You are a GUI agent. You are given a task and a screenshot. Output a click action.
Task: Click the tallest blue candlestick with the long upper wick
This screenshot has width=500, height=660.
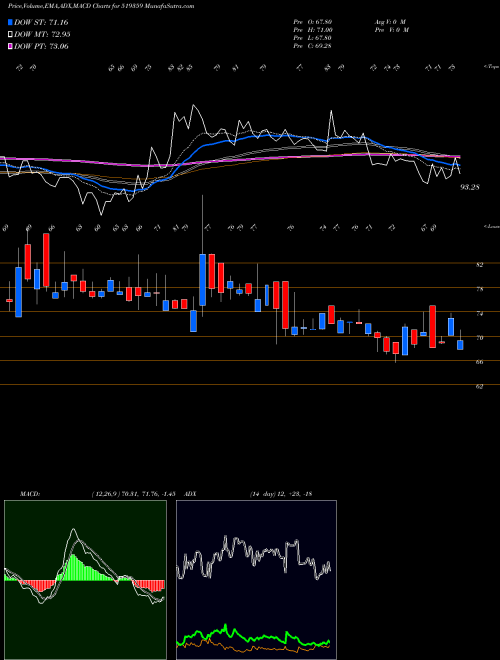coord(202,279)
